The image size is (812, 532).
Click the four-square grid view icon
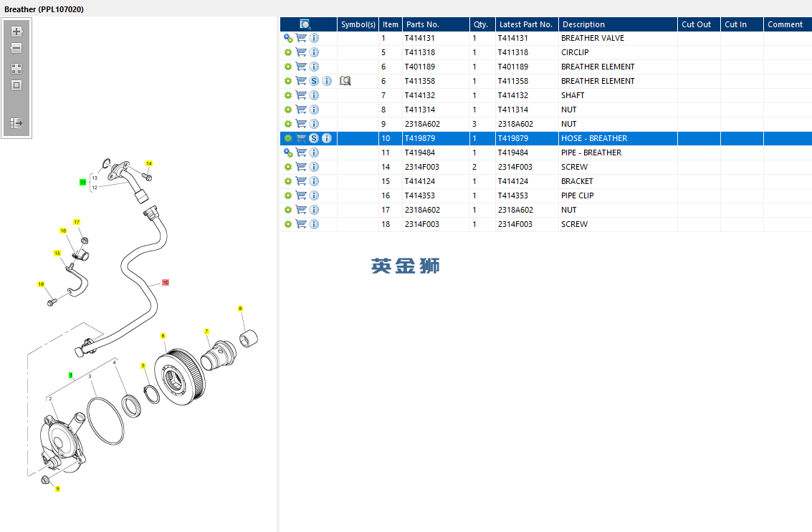pos(16,69)
